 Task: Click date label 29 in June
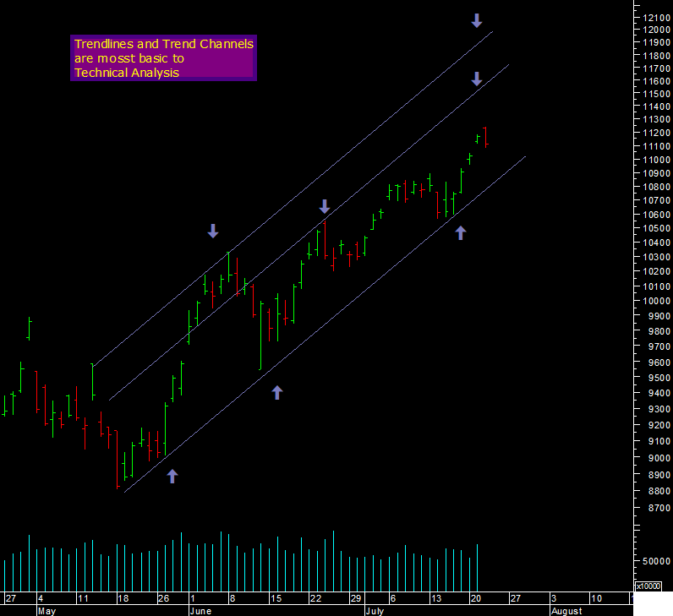pyautogui.click(x=355, y=598)
